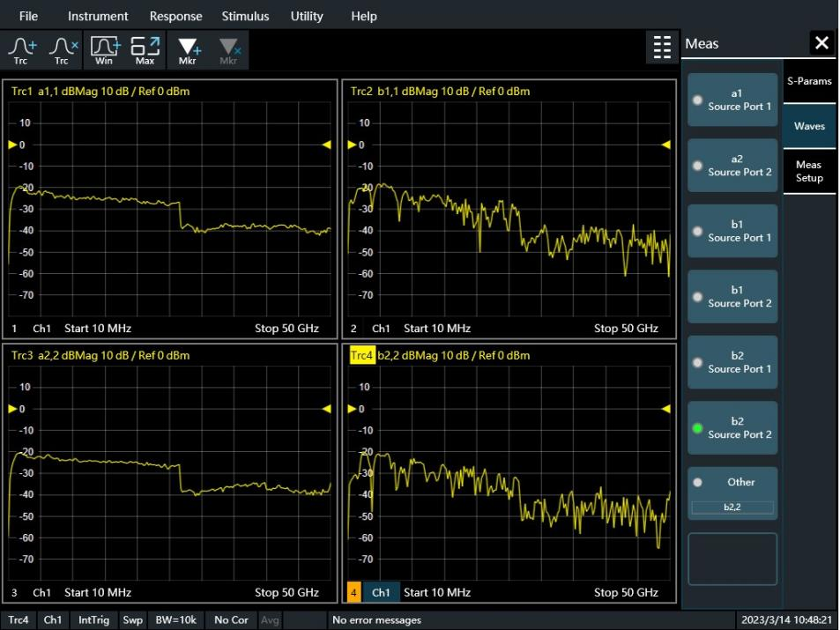
Task: Add a new window with Win icon
Action: [x=105, y=50]
